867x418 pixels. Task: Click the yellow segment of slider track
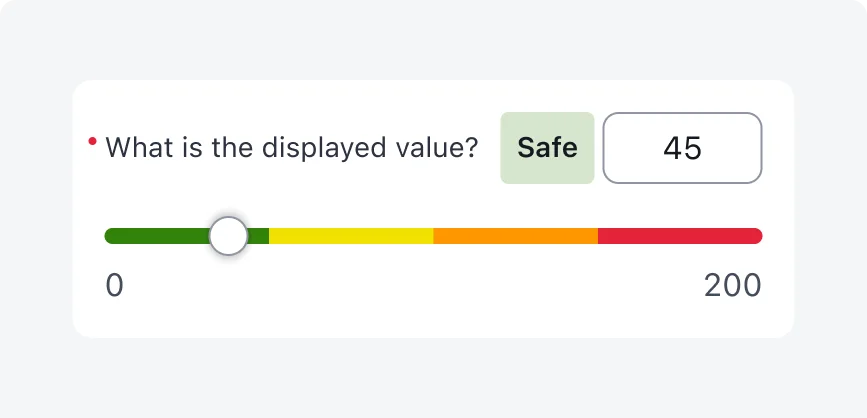[x=351, y=236]
